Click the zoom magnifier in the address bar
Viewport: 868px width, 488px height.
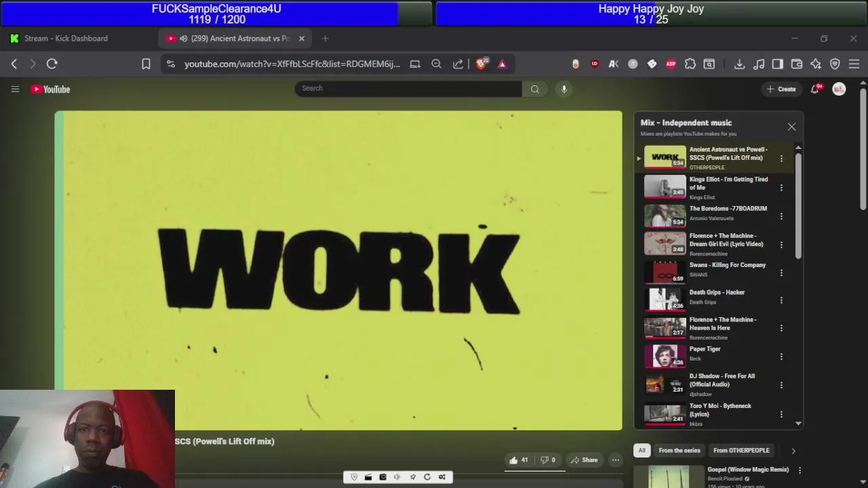(437, 64)
